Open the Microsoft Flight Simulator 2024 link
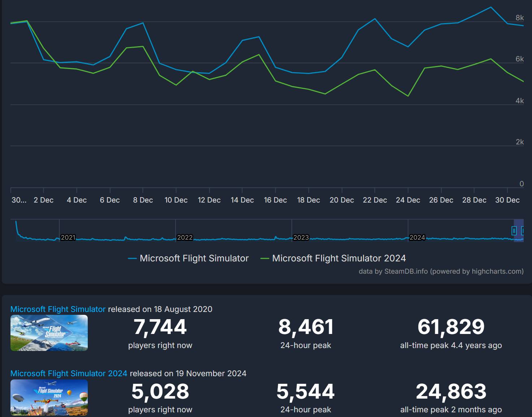532x417 pixels. coord(69,373)
